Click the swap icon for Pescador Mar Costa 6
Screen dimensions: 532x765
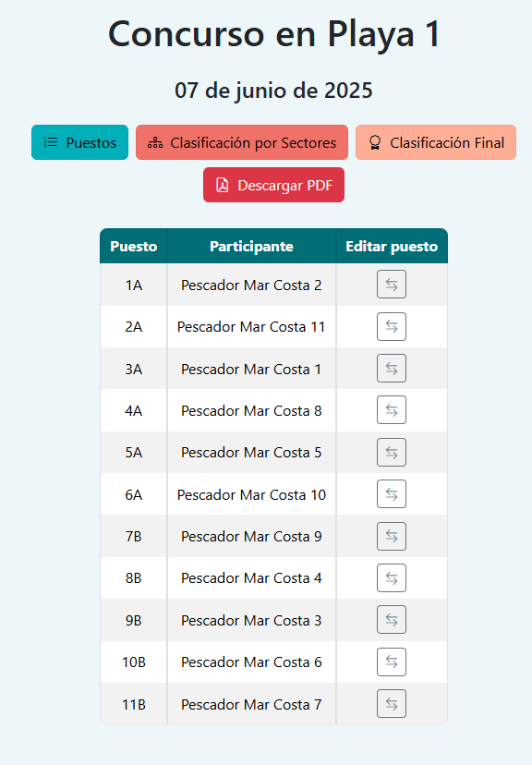[x=391, y=662]
